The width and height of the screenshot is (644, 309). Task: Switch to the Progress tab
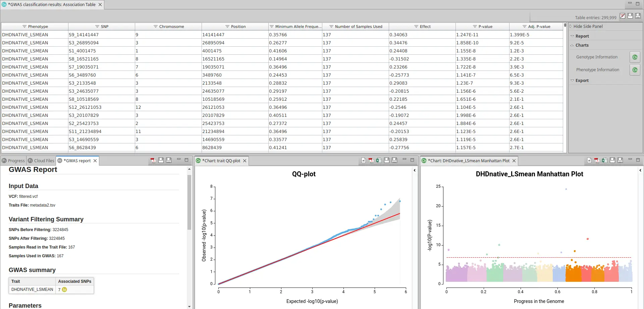(13, 161)
